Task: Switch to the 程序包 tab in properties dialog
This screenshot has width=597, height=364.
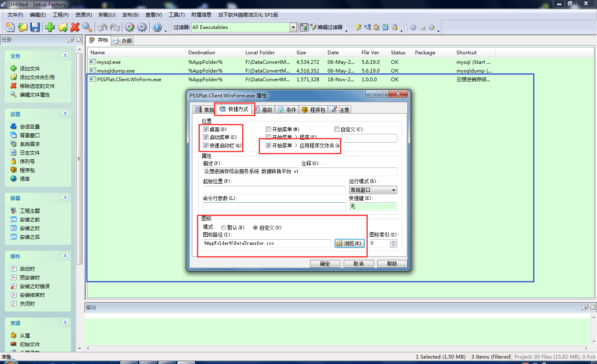Action: 314,109
